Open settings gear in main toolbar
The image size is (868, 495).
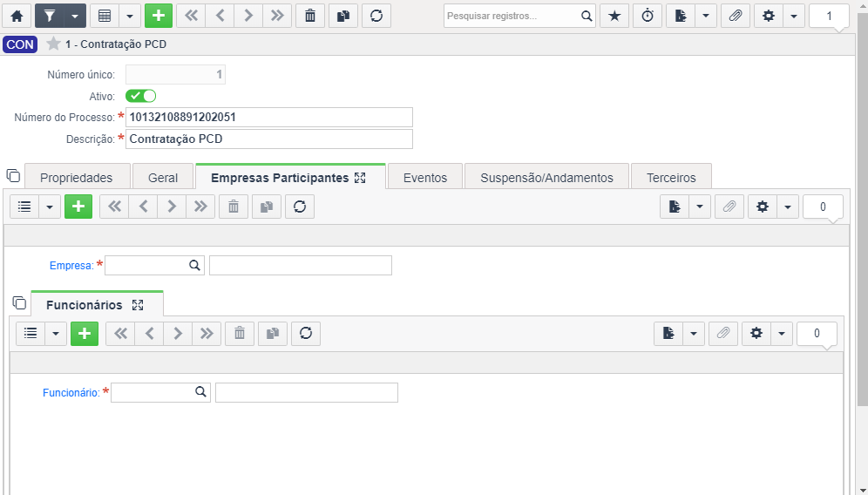(x=769, y=16)
